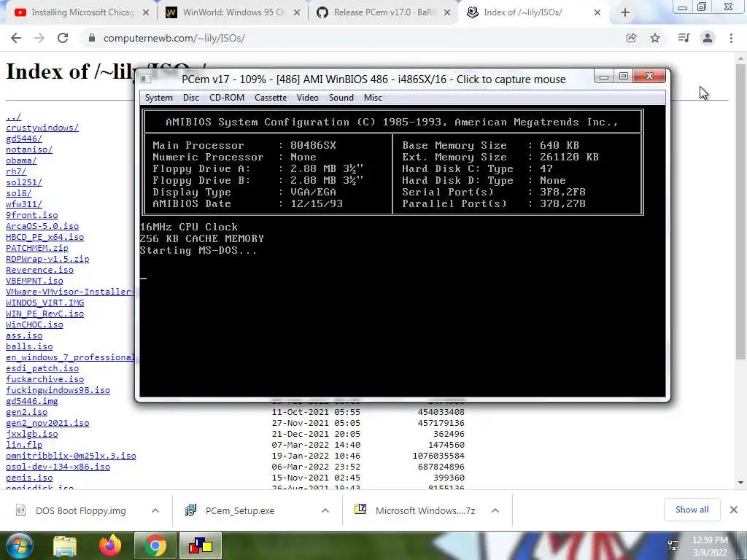
Task: Close the downloads bar
Action: point(734,510)
